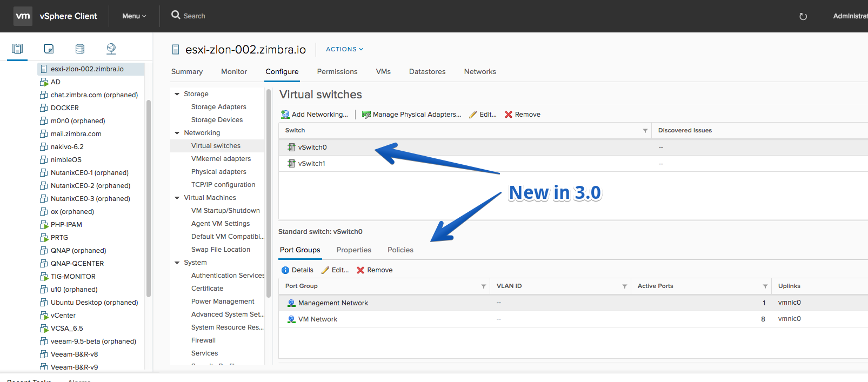Image resolution: width=868 pixels, height=382 pixels.
Task: Select VCSA_6.5 in inventory tree
Action: [67, 329]
